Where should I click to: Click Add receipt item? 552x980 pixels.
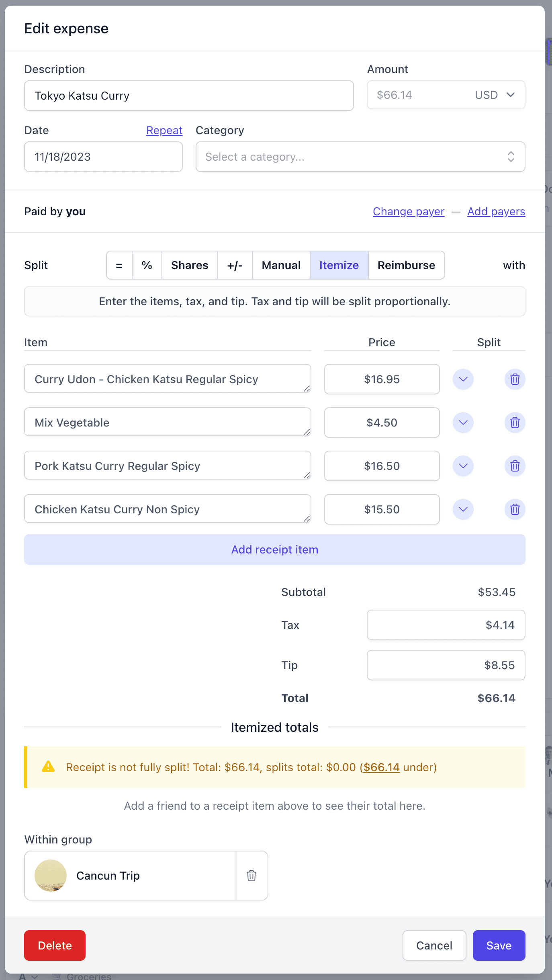(x=274, y=549)
